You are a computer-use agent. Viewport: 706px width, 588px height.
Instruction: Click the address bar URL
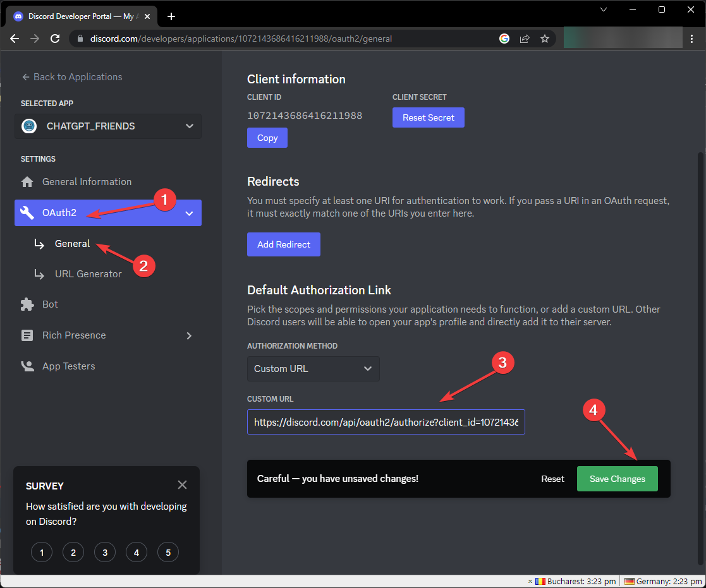point(241,39)
